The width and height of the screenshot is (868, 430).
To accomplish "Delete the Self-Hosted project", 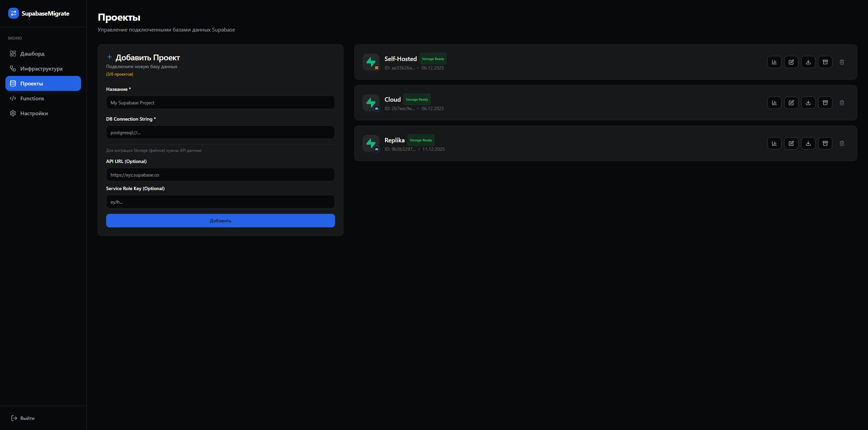I will click(x=842, y=62).
